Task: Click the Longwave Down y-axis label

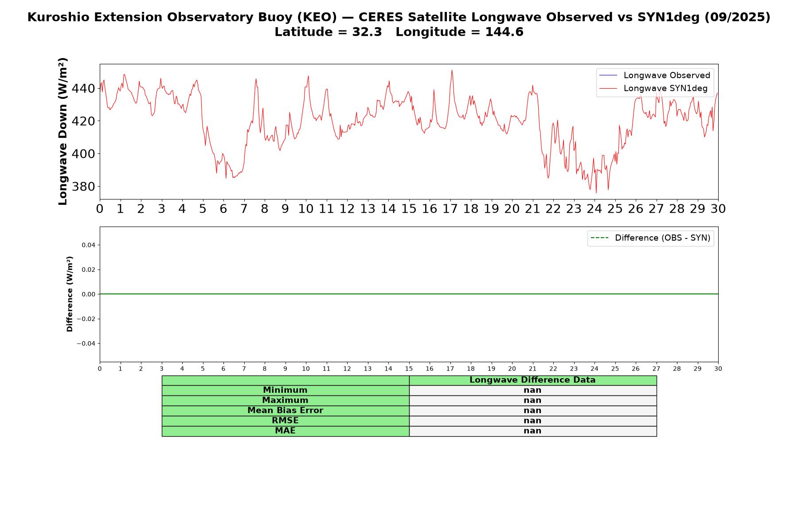Action: (x=63, y=131)
